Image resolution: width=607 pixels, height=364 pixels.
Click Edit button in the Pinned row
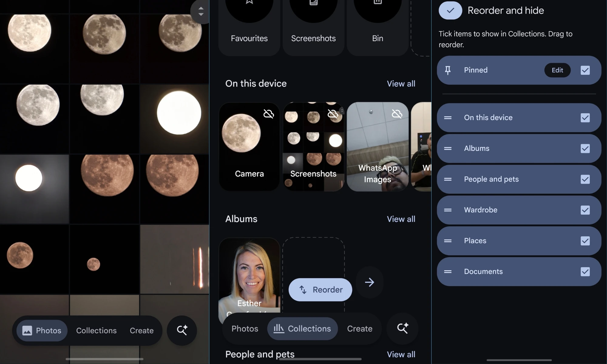(x=557, y=70)
